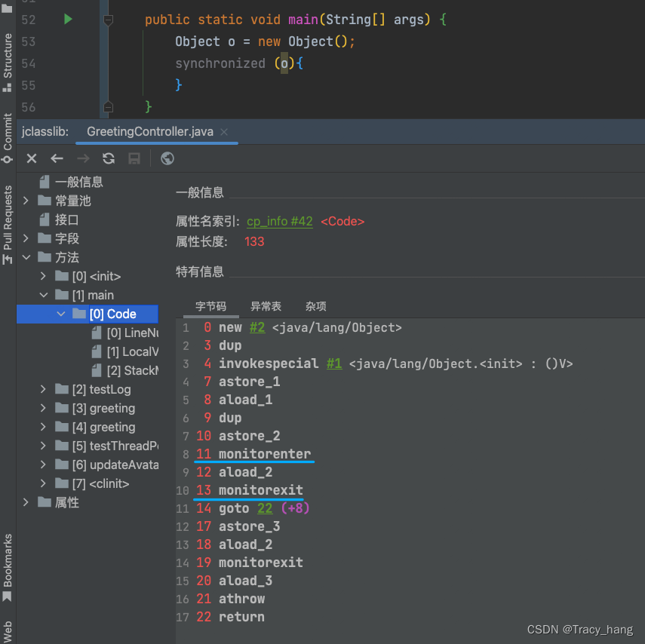Expand the [3] greeting method node
This screenshot has width=645, height=644.
[x=43, y=408]
